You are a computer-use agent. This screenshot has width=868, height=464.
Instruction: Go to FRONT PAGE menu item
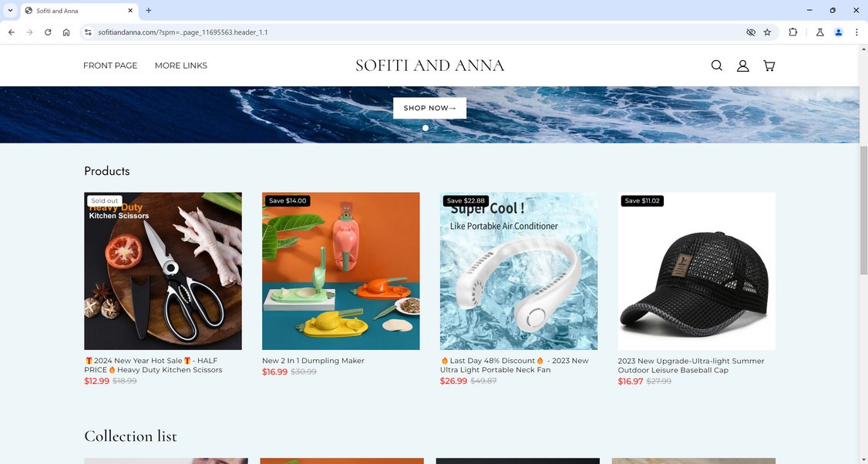110,66
